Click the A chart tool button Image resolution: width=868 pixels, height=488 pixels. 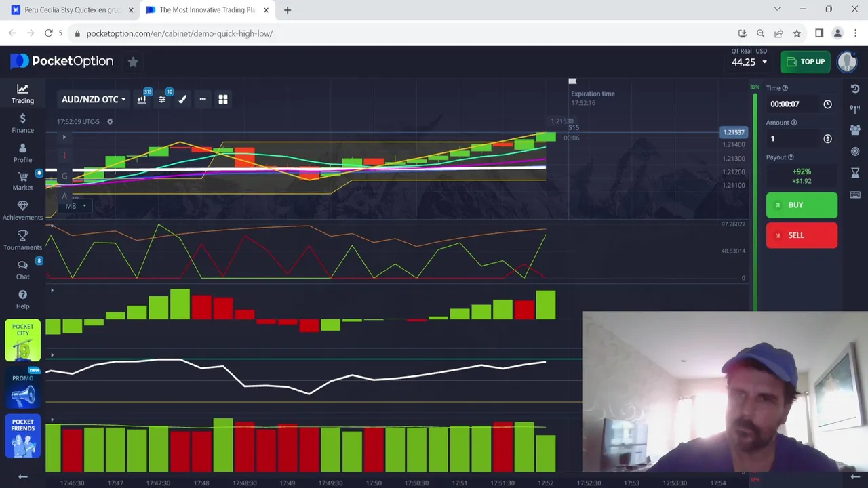(x=64, y=196)
